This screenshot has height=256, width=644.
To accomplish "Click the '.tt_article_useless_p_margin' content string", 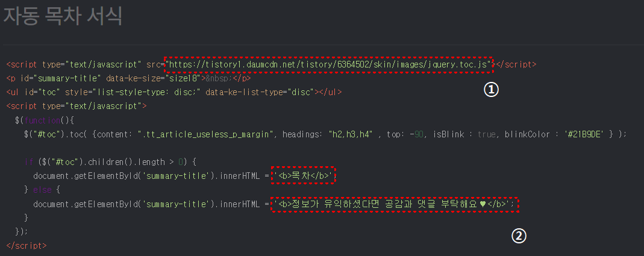I will pyautogui.click(x=207, y=134).
